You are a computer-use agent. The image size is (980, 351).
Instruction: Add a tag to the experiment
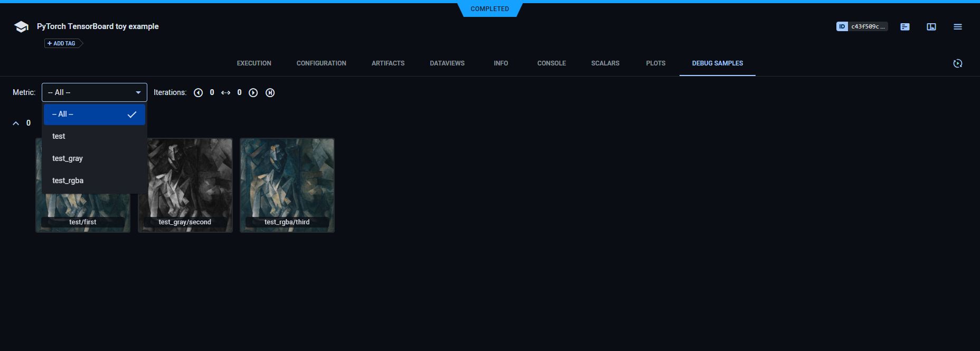coord(63,43)
